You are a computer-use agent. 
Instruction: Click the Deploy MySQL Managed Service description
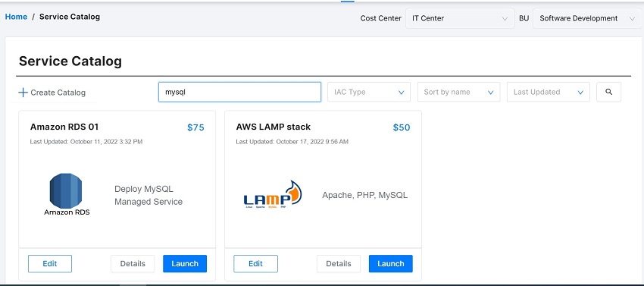coord(148,196)
